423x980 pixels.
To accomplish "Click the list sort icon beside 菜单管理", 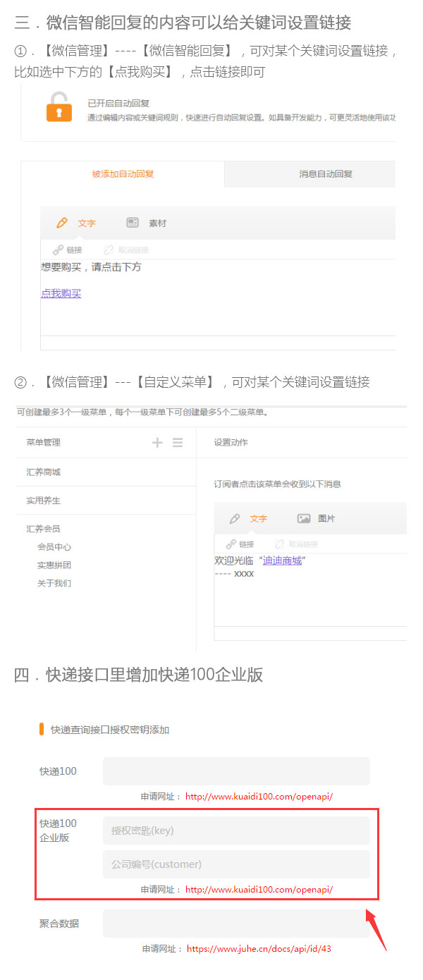I will pyautogui.click(x=178, y=442).
